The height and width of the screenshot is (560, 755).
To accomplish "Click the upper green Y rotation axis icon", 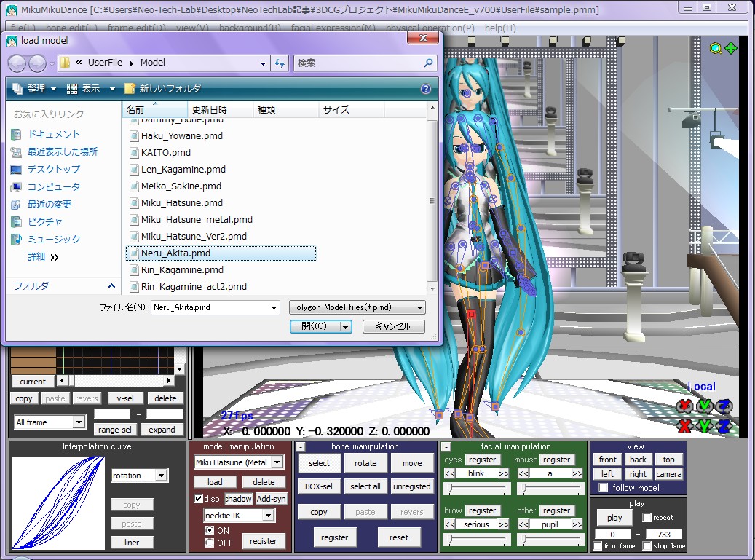I will coord(704,406).
